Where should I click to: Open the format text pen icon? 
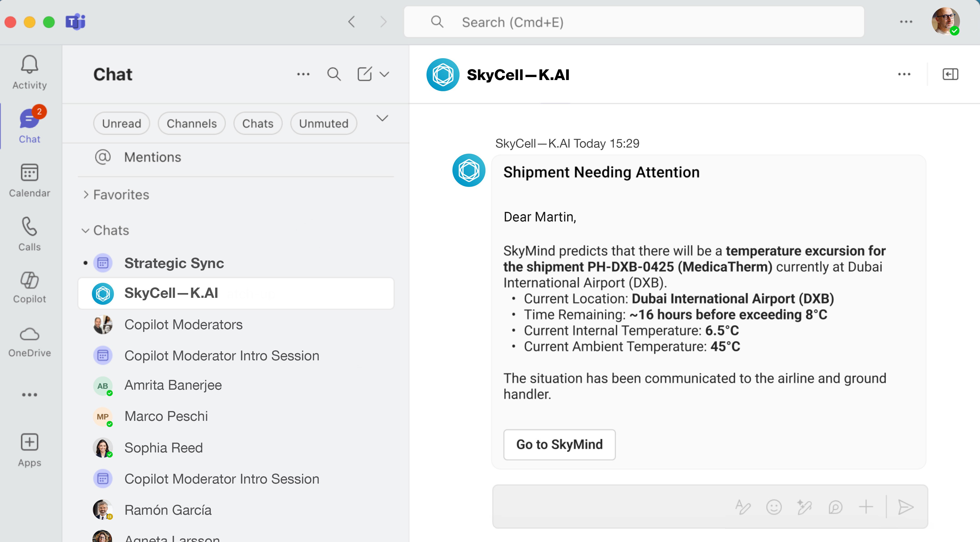[743, 507]
